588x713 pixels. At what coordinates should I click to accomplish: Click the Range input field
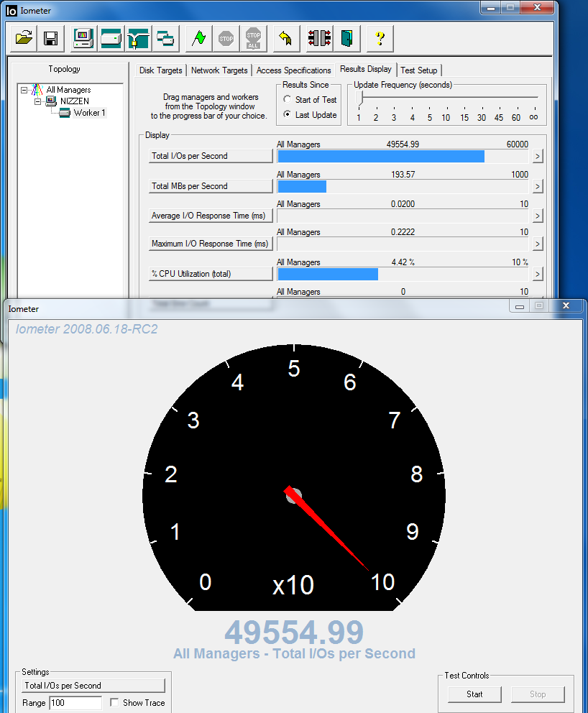75,703
